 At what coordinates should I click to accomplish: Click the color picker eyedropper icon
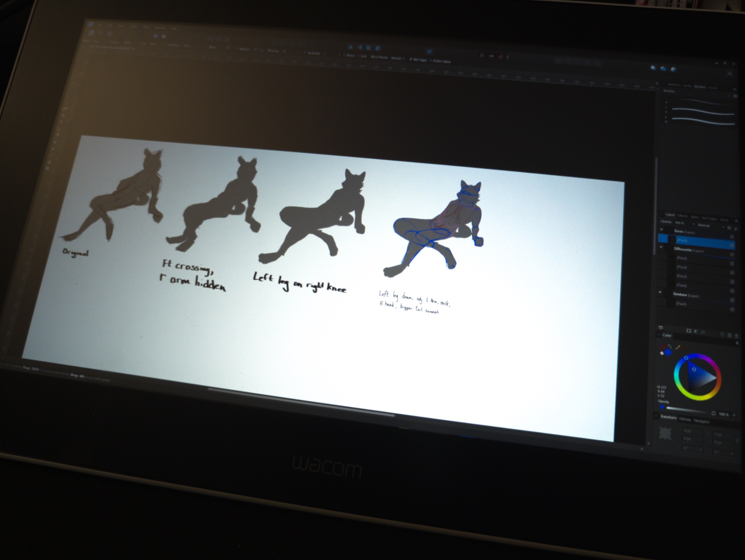click(678, 347)
